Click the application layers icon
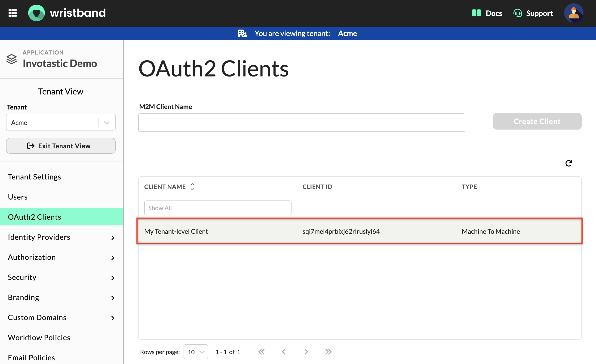Viewport: 596px width, 364px height. click(x=12, y=59)
